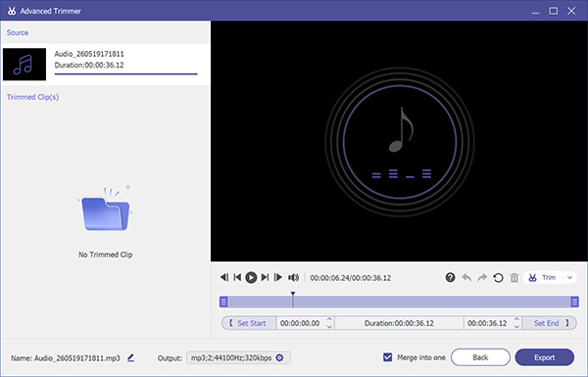The image size is (588, 377).
Task: Delete the selected clip with trash icon
Action: click(x=514, y=278)
